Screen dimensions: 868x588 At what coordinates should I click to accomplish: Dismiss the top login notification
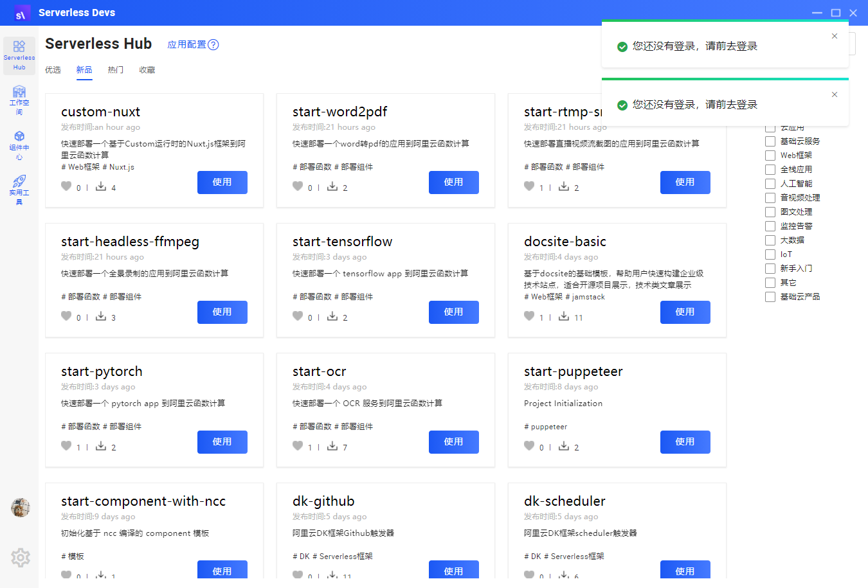click(835, 37)
